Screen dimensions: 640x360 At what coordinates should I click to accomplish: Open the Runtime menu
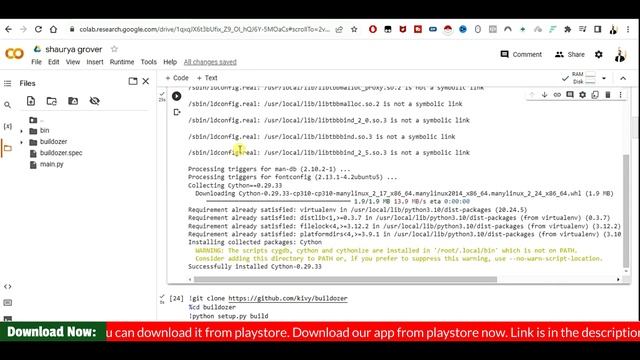[x=122, y=62]
